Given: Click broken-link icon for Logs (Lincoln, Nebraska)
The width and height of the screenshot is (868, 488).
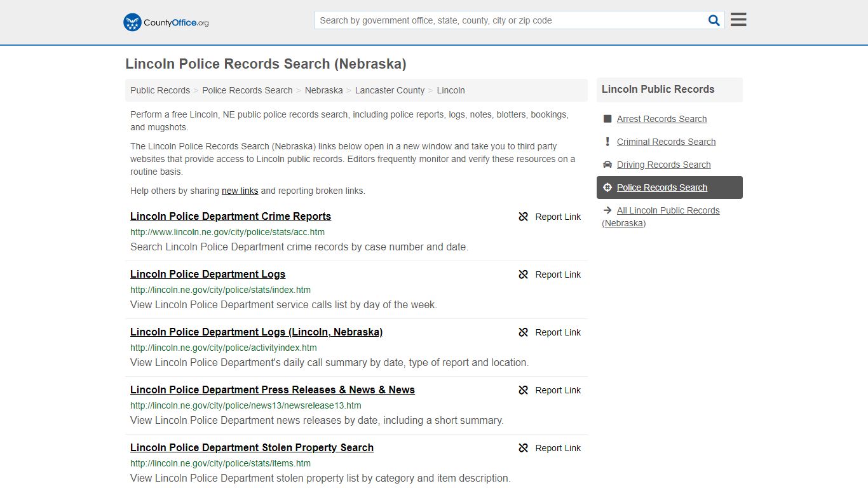Looking at the screenshot, I should click(x=524, y=332).
